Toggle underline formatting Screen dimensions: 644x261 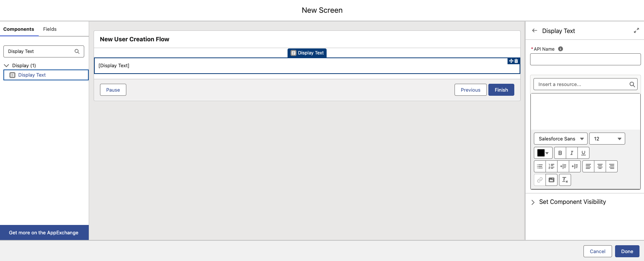[x=583, y=153]
